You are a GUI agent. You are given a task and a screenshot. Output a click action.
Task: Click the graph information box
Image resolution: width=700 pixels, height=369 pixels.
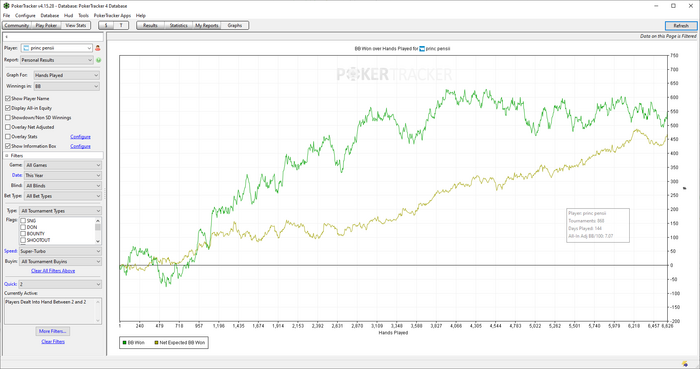pos(598,225)
